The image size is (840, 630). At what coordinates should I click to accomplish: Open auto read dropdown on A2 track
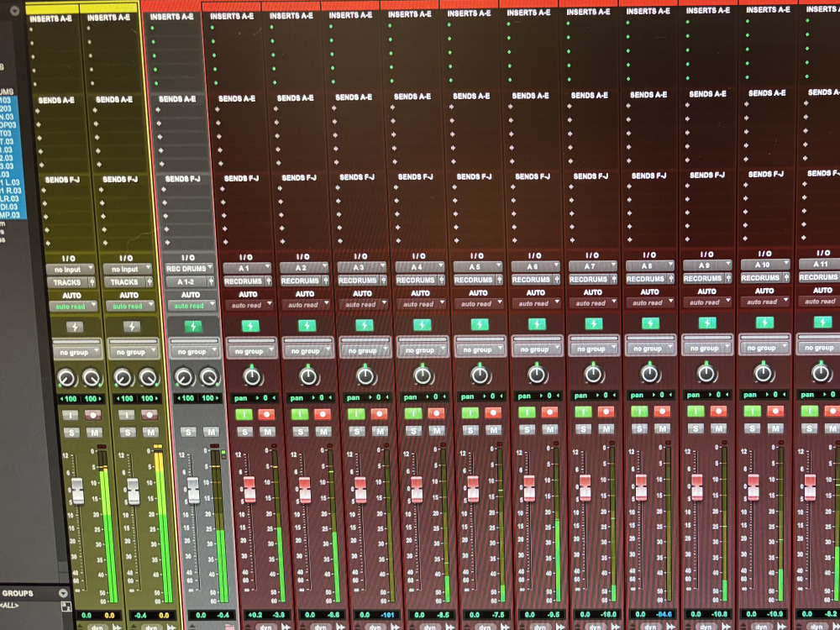[304, 305]
